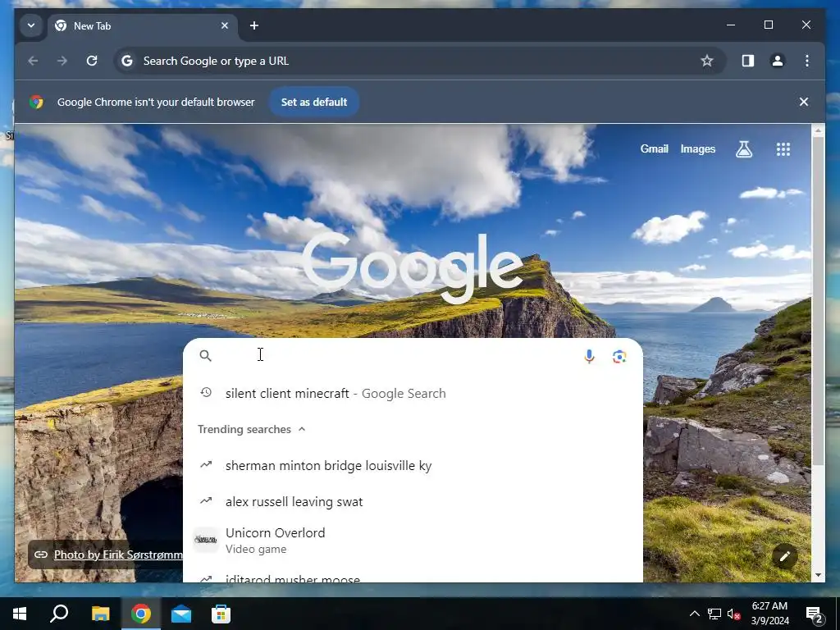Open Photo by Eirik Sørstrømm link
This screenshot has width=840, height=630.
(x=118, y=555)
